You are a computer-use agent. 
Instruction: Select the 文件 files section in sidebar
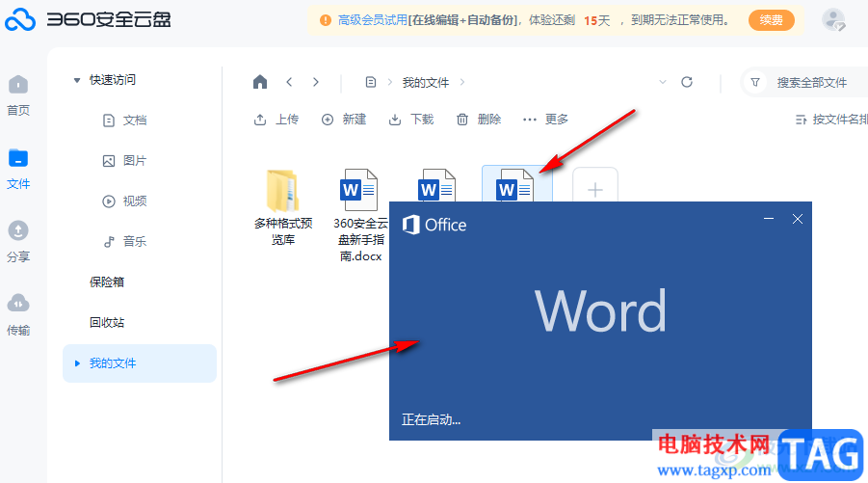point(18,169)
